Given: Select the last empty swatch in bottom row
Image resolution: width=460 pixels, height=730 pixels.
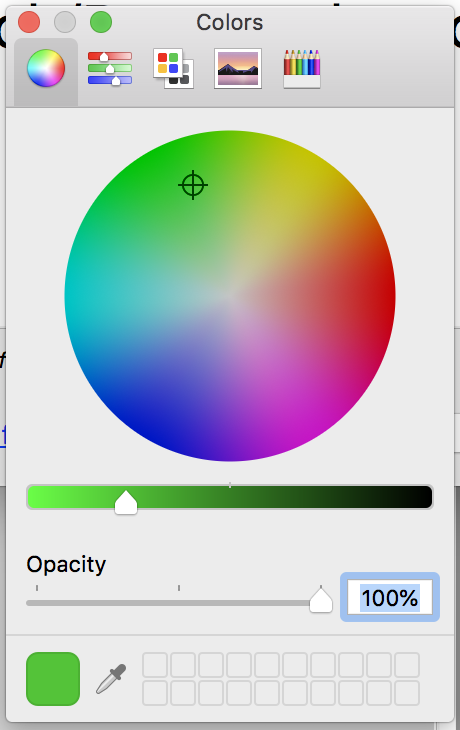Looking at the screenshot, I should (x=407, y=693).
